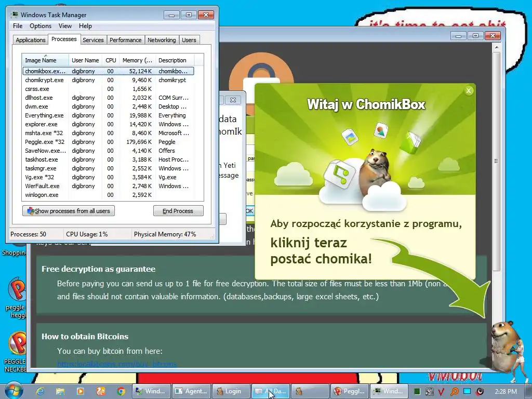This screenshot has width=532, height=399.
Task: Click Show processes from all users button
Action: [x=69, y=211]
